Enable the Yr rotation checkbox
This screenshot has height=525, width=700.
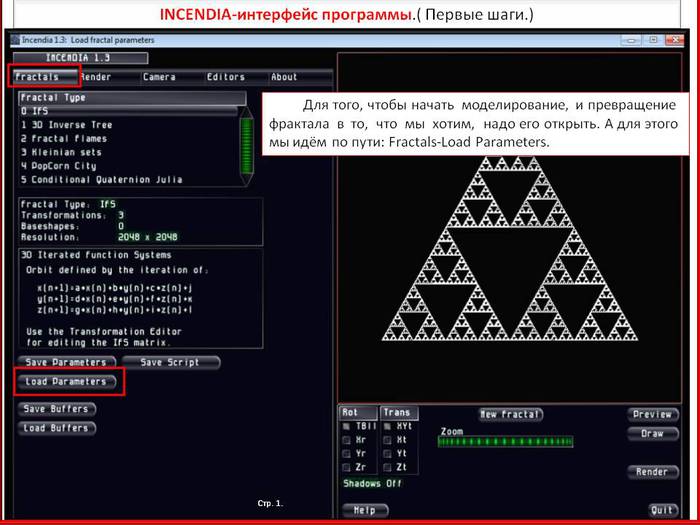click(x=346, y=454)
